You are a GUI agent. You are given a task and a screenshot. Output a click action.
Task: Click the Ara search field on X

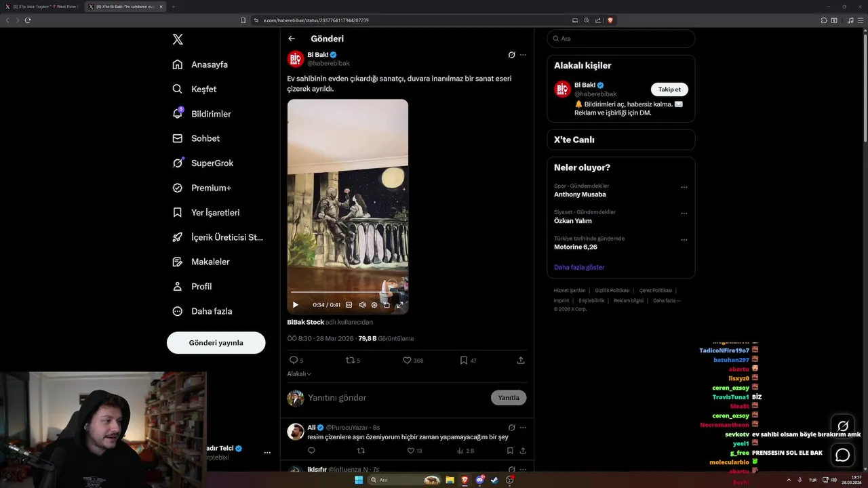pyautogui.click(x=621, y=39)
